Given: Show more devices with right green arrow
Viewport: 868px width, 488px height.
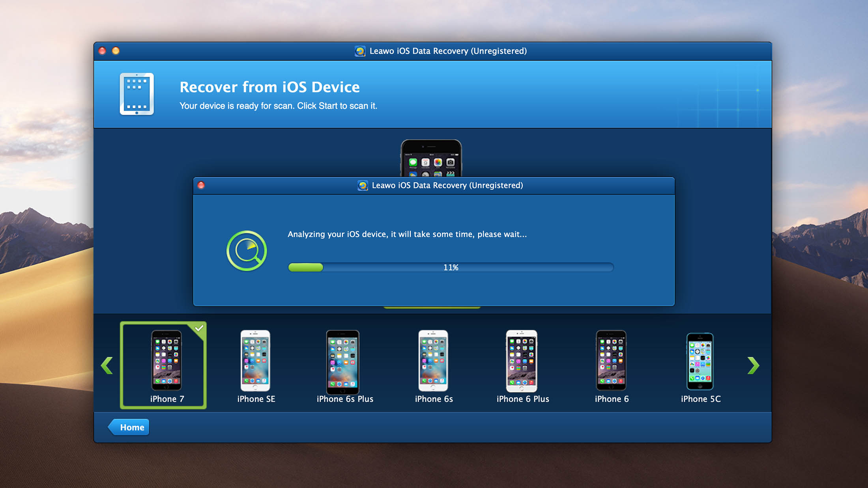Looking at the screenshot, I should [x=753, y=365].
